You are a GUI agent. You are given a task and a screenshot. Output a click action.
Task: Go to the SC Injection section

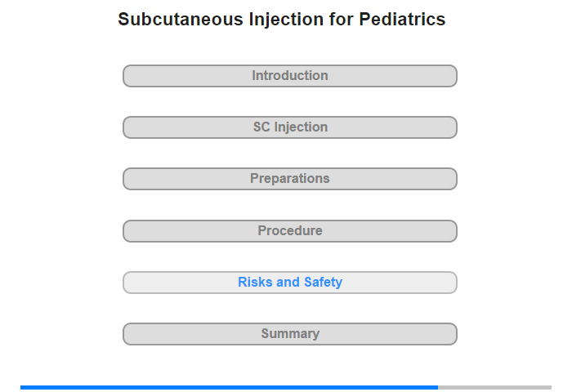[289, 127]
